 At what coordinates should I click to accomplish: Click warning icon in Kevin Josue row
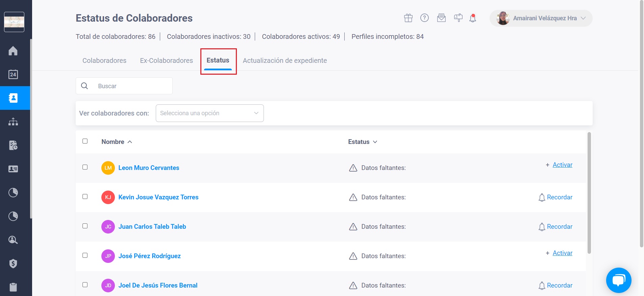click(353, 197)
